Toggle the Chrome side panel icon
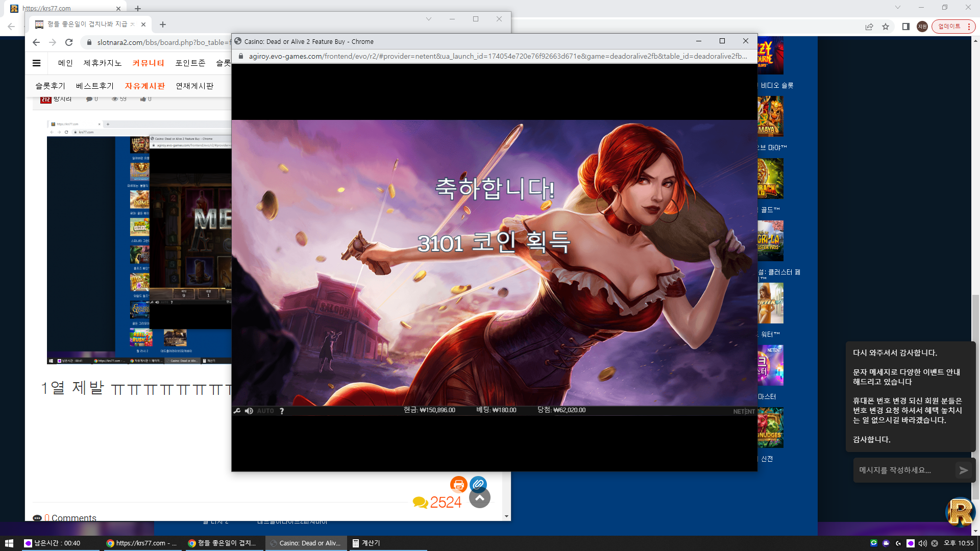 906,27
